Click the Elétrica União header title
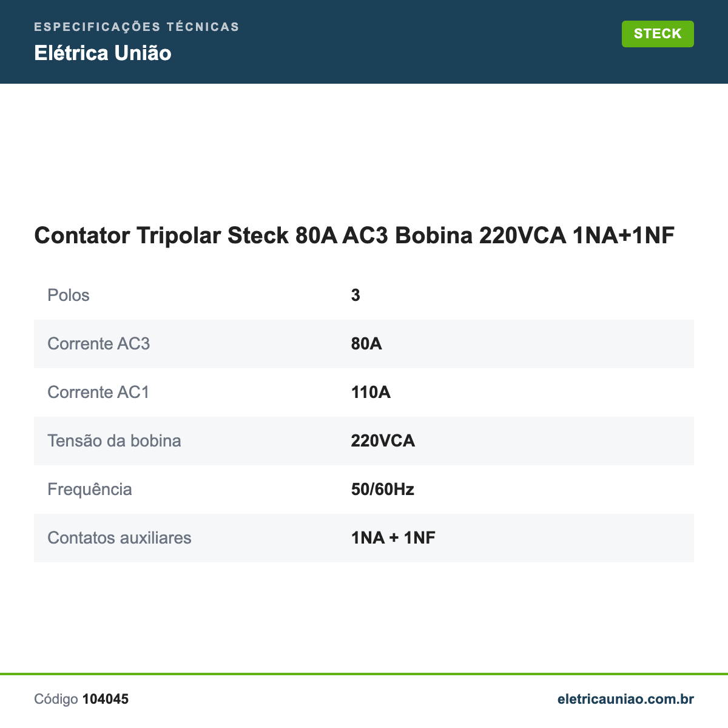The image size is (728, 728). (103, 53)
